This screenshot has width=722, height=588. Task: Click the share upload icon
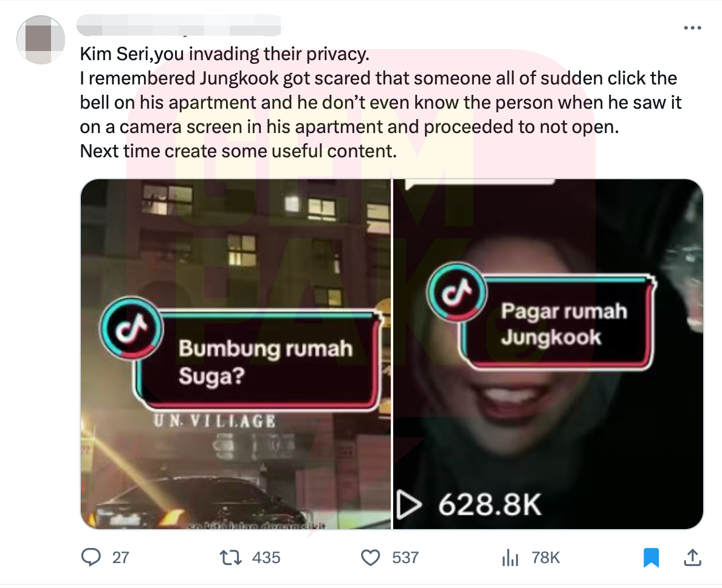[692, 557]
